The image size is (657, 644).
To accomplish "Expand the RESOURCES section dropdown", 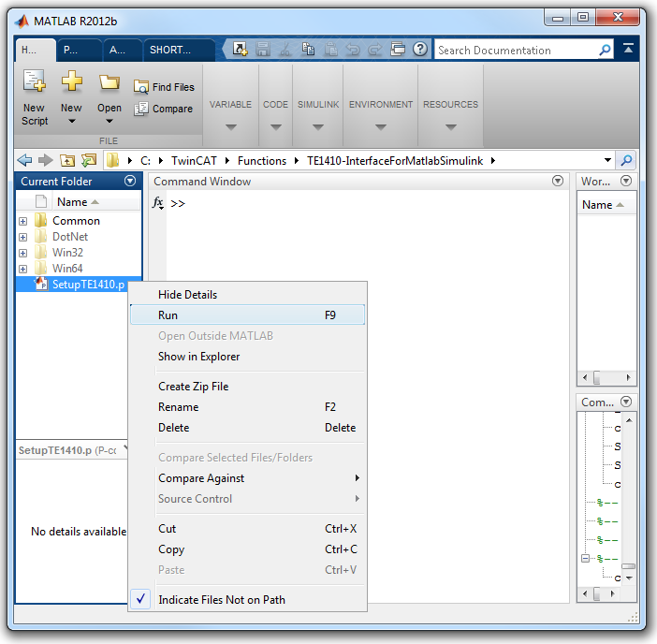I will pyautogui.click(x=450, y=126).
